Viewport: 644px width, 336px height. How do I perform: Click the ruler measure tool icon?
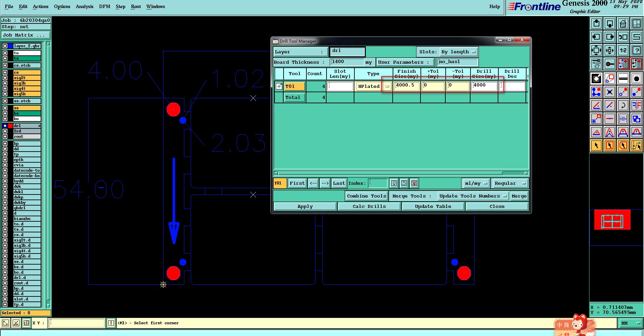pos(623,78)
